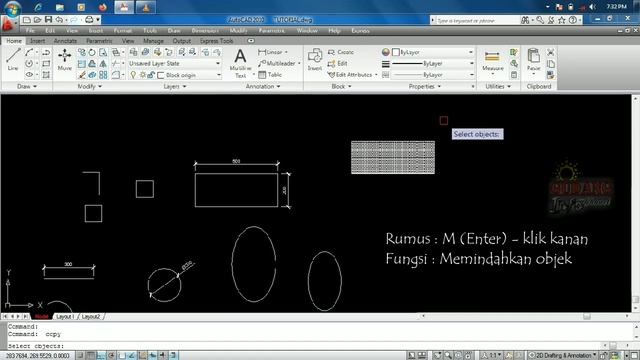Image resolution: width=640 pixels, height=360 pixels.
Task: Open the Format menu
Action: [x=122, y=31]
